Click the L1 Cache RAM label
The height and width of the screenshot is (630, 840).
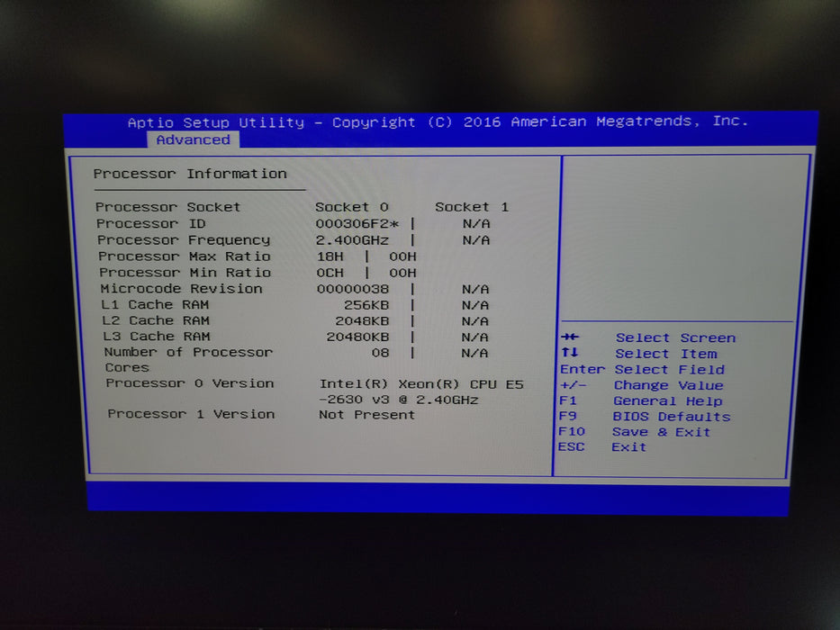(156, 304)
